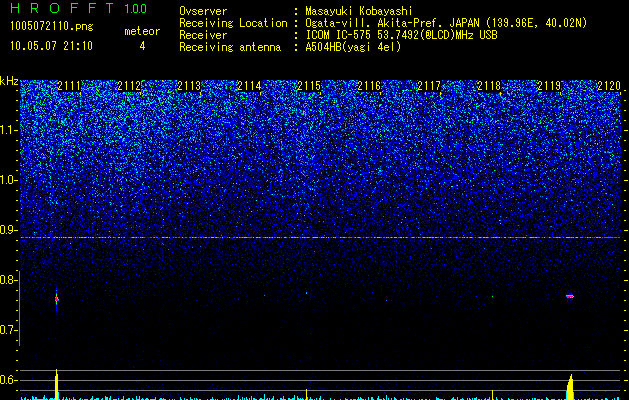This screenshot has width=629, height=400.
Task: Select the 2119 time marker
Action: click(x=549, y=86)
